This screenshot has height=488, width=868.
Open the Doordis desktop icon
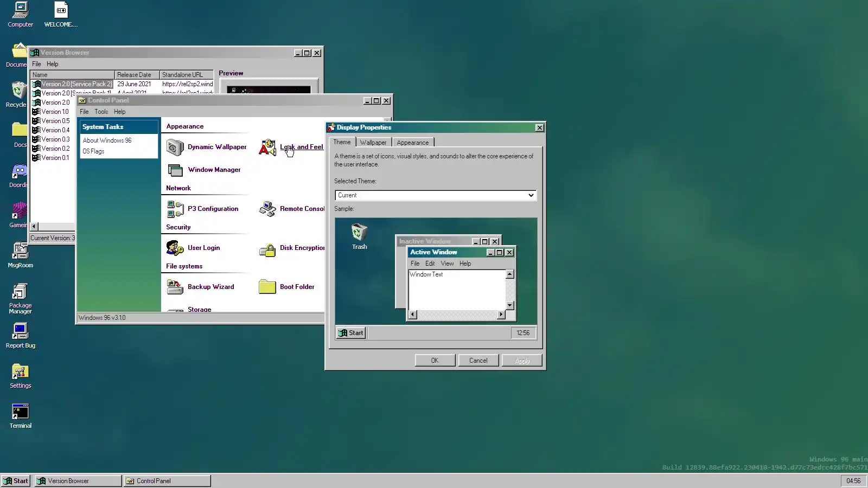click(18, 175)
